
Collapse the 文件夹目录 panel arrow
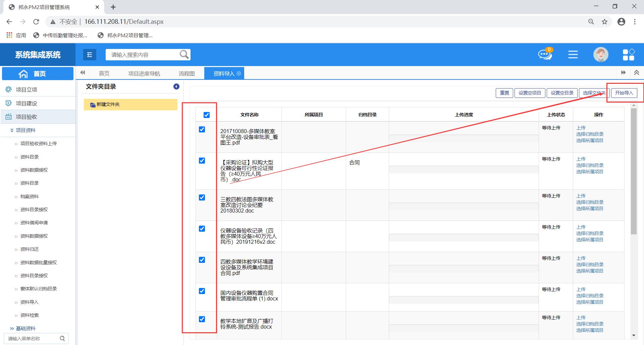click(176, 87)
